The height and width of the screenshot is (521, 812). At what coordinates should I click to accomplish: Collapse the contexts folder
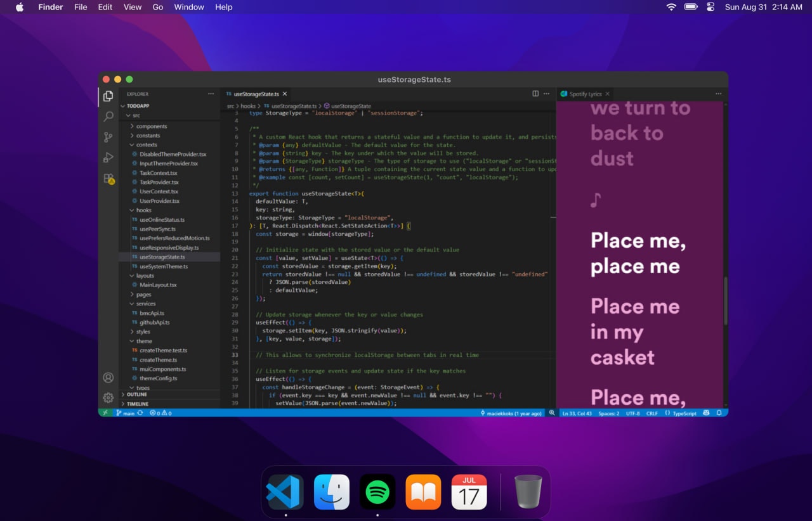pyautogui.click(x=169, y=145)
